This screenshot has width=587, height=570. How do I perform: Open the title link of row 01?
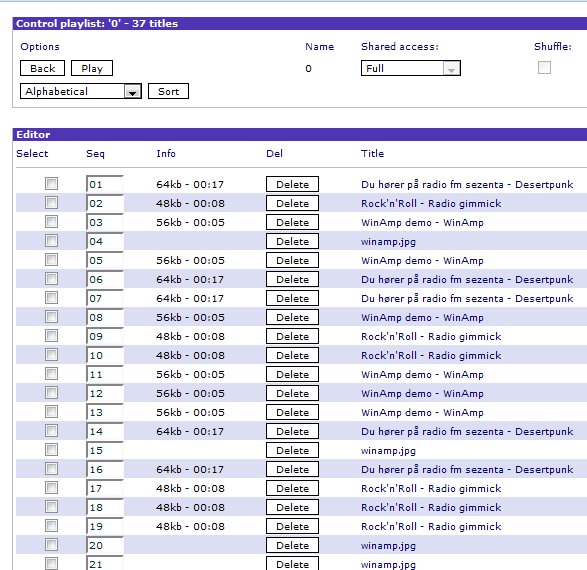pos(467,185)
